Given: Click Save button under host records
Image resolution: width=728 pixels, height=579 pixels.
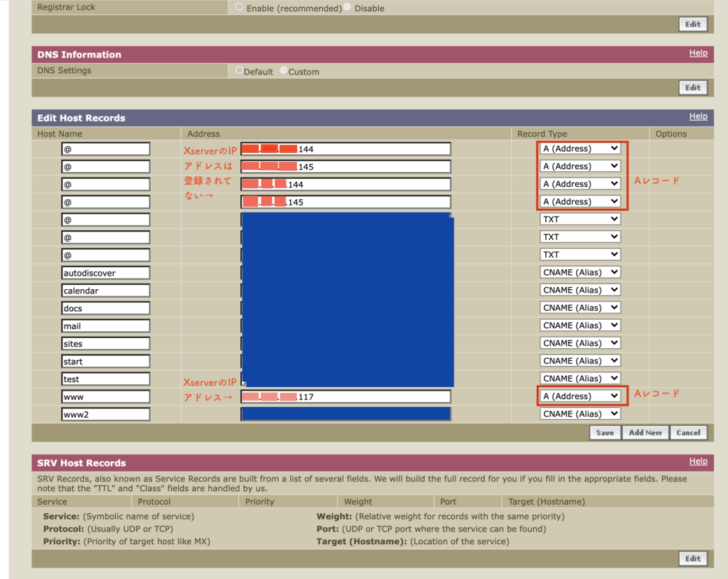Looking at the screenshot, I should click(x=605, y=433).
